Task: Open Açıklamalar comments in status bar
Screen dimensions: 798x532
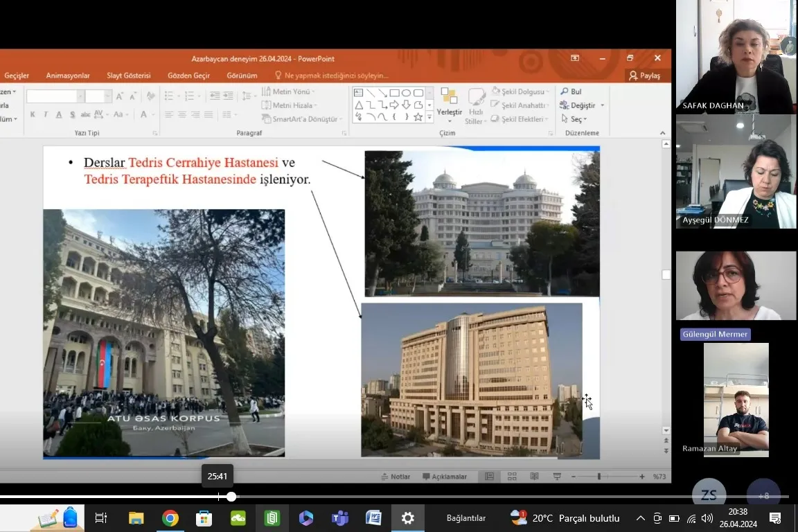Action: coord(444,477)
